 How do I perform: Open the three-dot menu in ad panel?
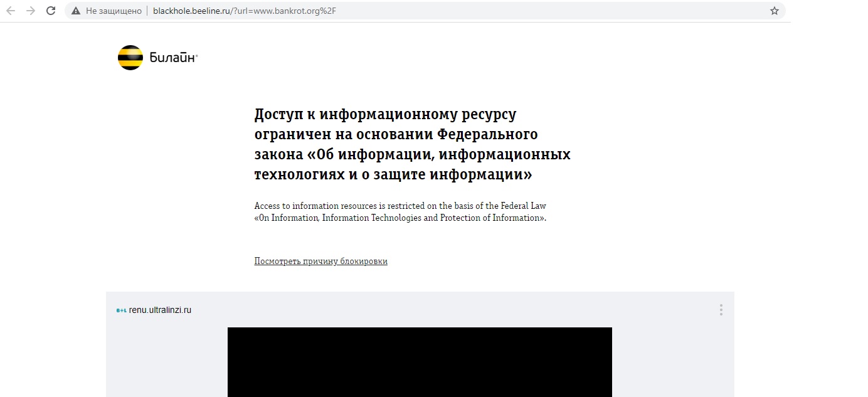point(721,310)
